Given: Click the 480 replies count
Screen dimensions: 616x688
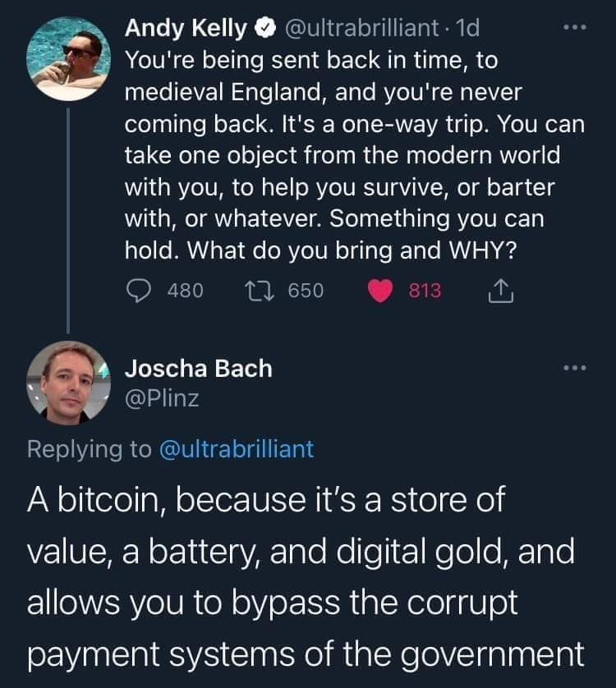Looking at the screenshot, I should click(x=186, y=291).
